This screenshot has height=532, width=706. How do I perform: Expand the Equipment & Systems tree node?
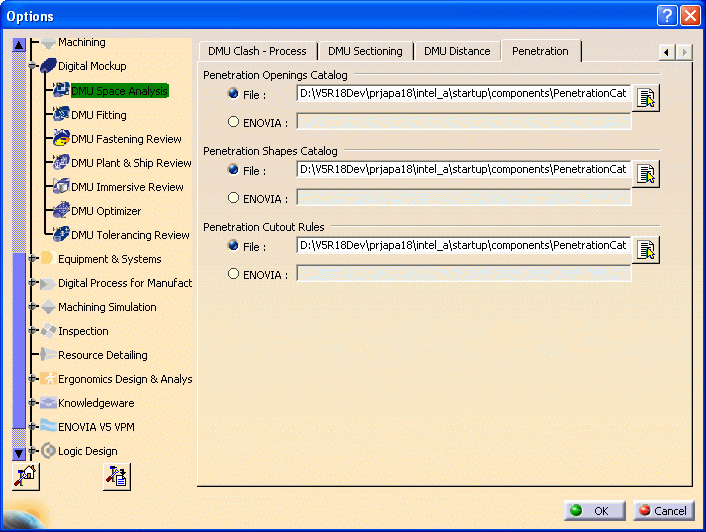pyautogui.click(x=33, y=259)
